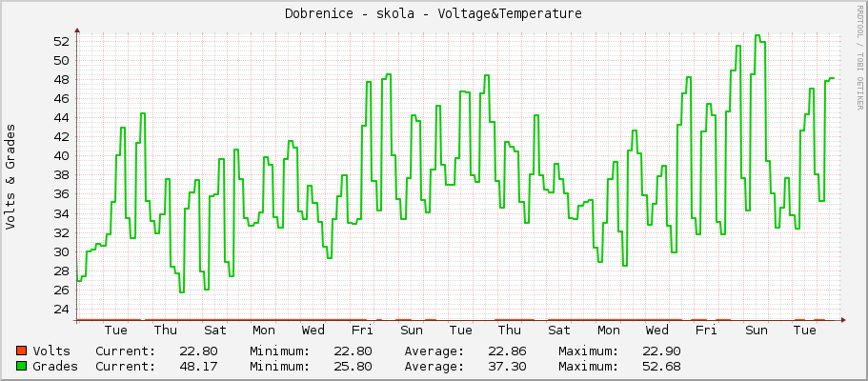Viewport: 868px width, 381px height.
Task: Click the y-axis tick label 52
Action: [61, 42]
